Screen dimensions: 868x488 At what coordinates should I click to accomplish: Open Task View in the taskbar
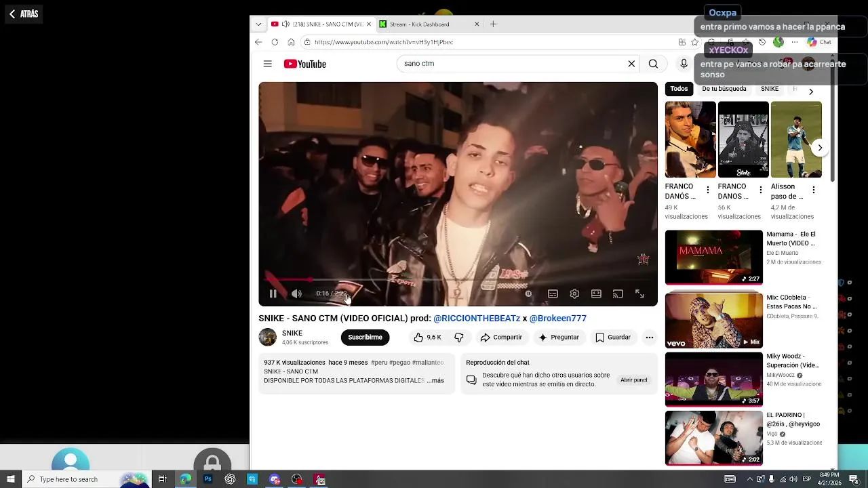coord(163,479)
